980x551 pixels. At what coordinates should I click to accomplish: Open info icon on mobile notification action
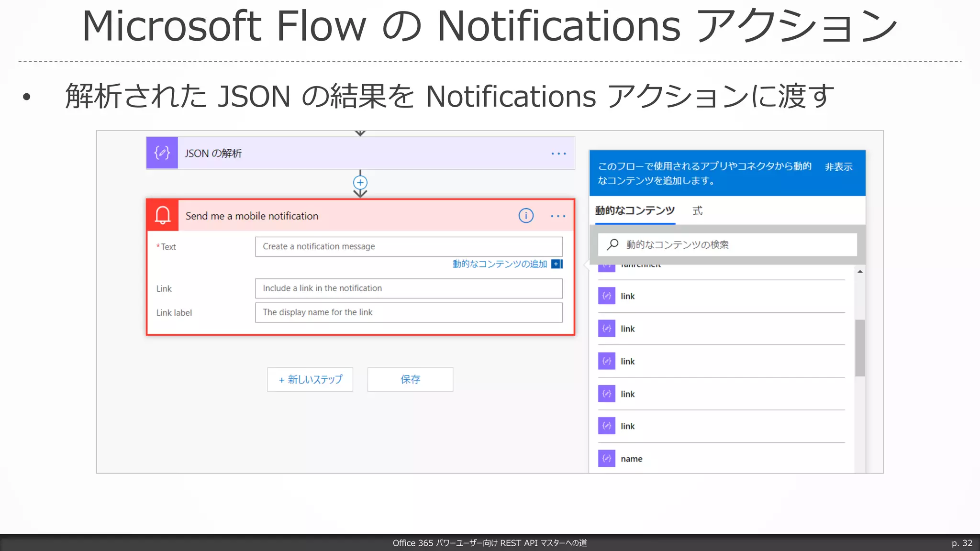(x=526, y=216)
